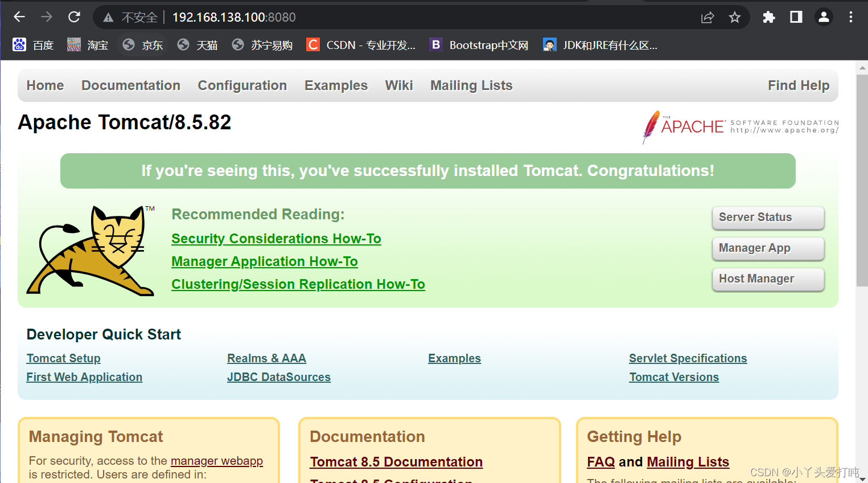Open the CSDN bookmark

(361, 45)
